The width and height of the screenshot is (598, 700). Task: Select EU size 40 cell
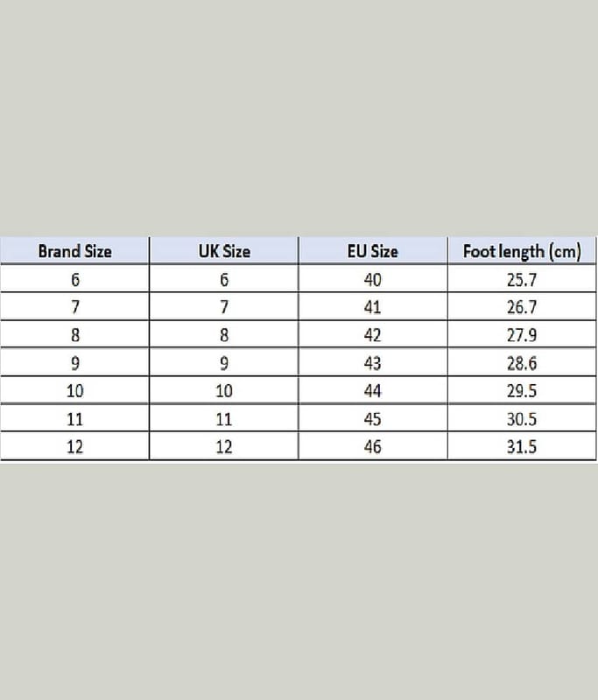tap(372, 280)
